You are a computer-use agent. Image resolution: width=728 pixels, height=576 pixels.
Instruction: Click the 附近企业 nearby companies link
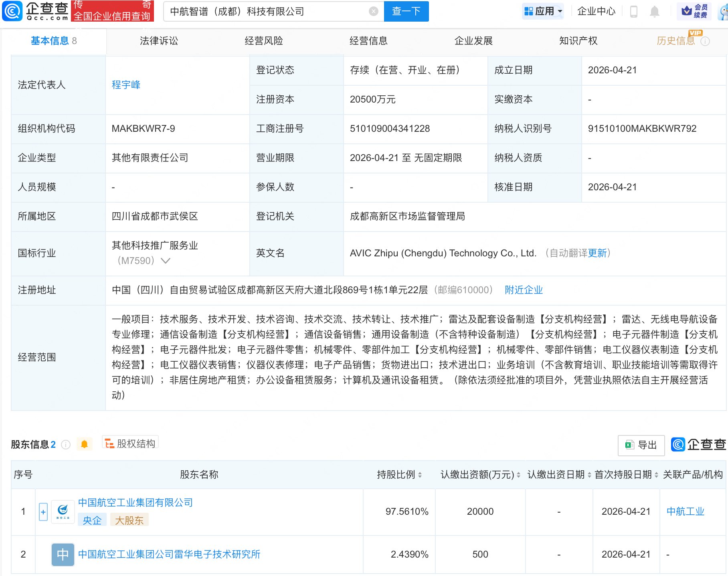point(524,290)
